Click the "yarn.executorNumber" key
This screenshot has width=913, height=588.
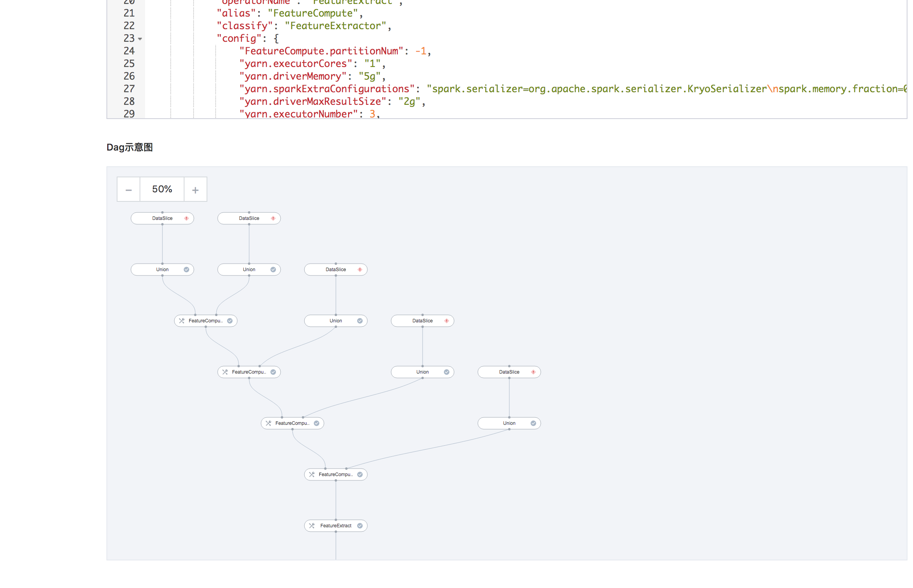(x=299, y=114)
